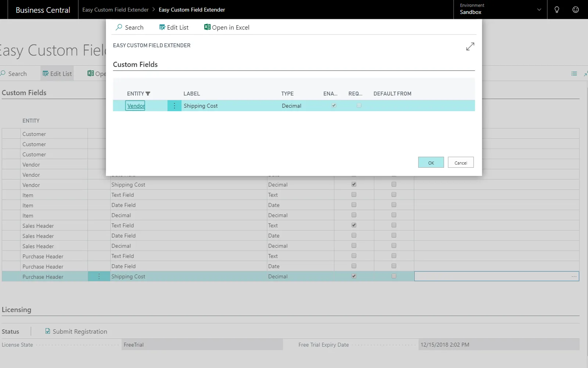
Task: Collapse the Custom Fields header in the dialog
Action: 135,64
